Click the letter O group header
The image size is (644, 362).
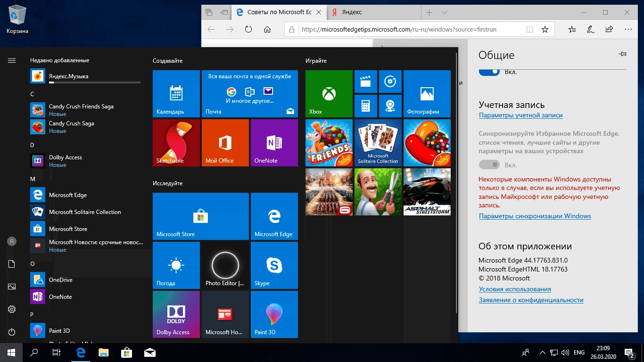click(33, 264)
